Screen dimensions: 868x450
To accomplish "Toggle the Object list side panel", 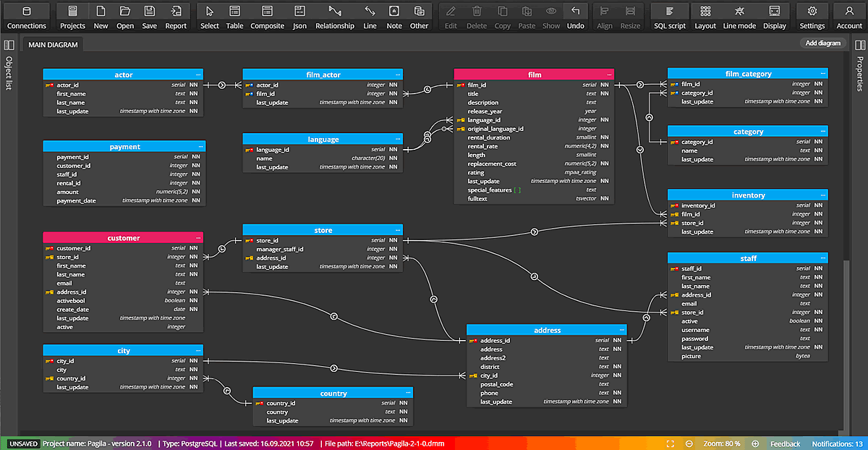I will tap(9, 46).
